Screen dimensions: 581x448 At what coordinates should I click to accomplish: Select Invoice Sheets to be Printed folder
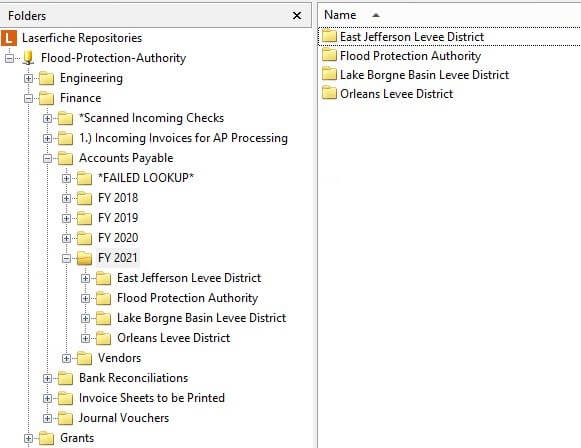tap(152, 398)
